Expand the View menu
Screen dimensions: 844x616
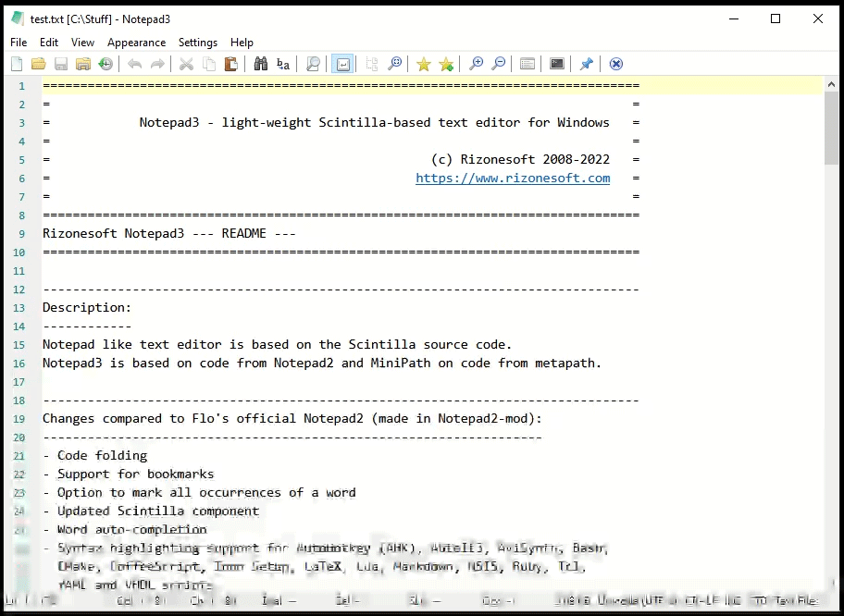[82, 43]
